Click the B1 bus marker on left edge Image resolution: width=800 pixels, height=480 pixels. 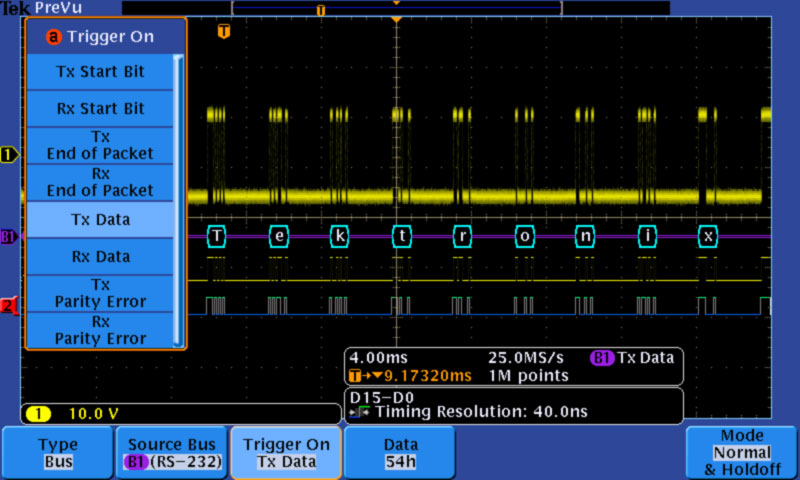[x=9, y=236]
